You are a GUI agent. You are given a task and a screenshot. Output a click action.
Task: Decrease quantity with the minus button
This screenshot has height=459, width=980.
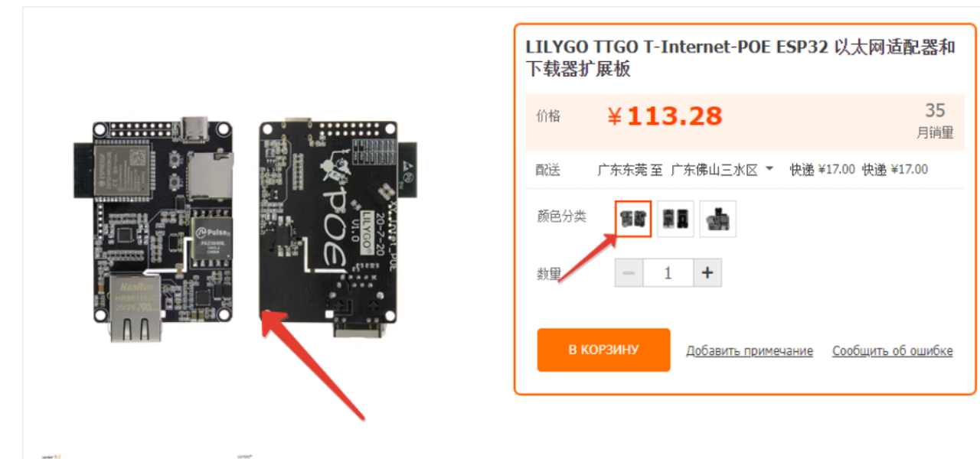629,272
